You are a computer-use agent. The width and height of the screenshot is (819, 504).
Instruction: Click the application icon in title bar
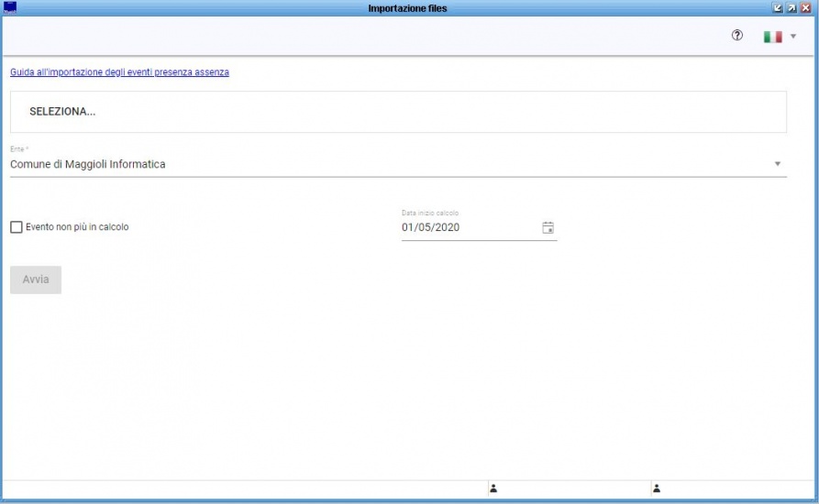click(x=10, y=8)
